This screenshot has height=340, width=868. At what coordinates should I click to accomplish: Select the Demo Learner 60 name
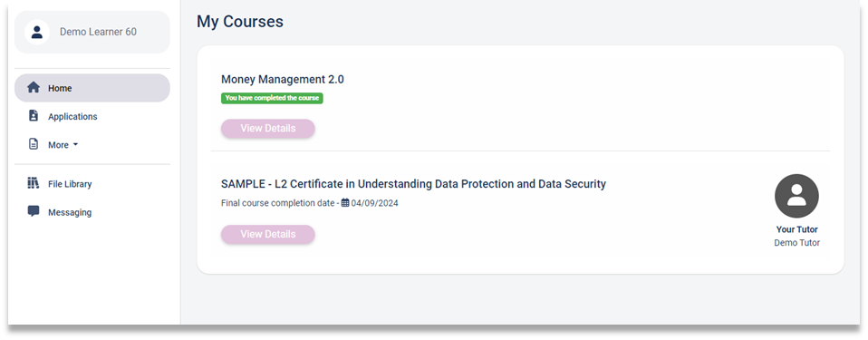pyautogui.click(x=98, y=32)
